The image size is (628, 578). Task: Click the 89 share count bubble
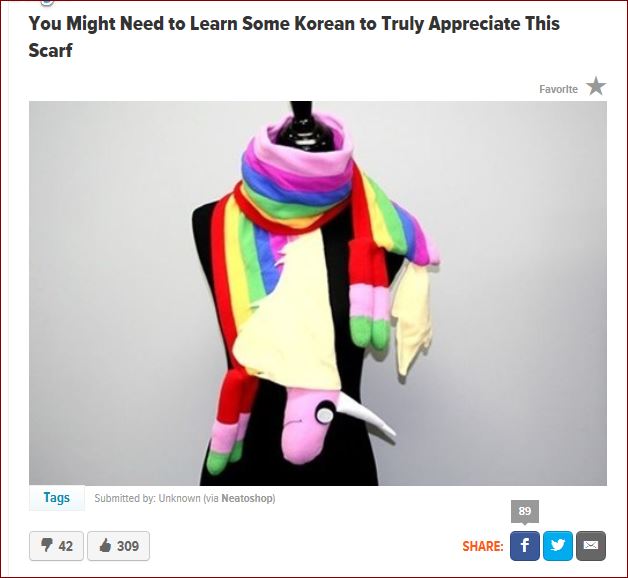click(x=525, y=512)
